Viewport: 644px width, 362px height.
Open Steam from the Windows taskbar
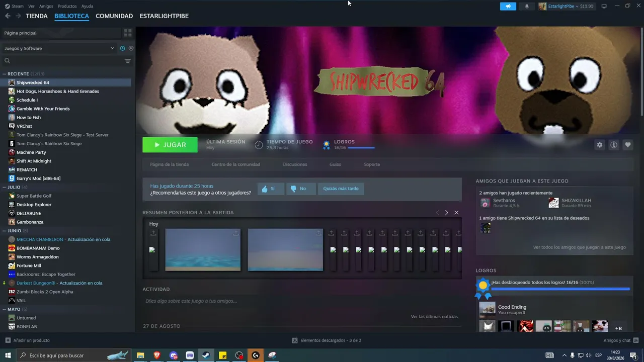coord(206,355)
